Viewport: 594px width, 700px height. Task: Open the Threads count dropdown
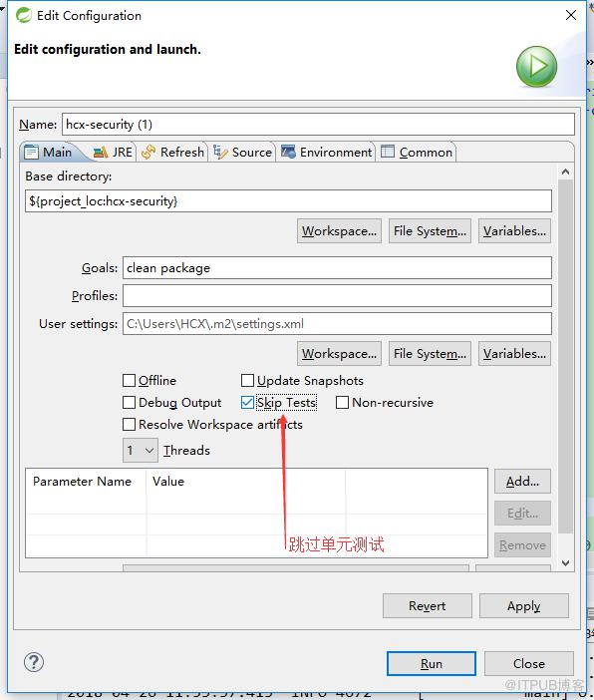click(x=141, y=450)
